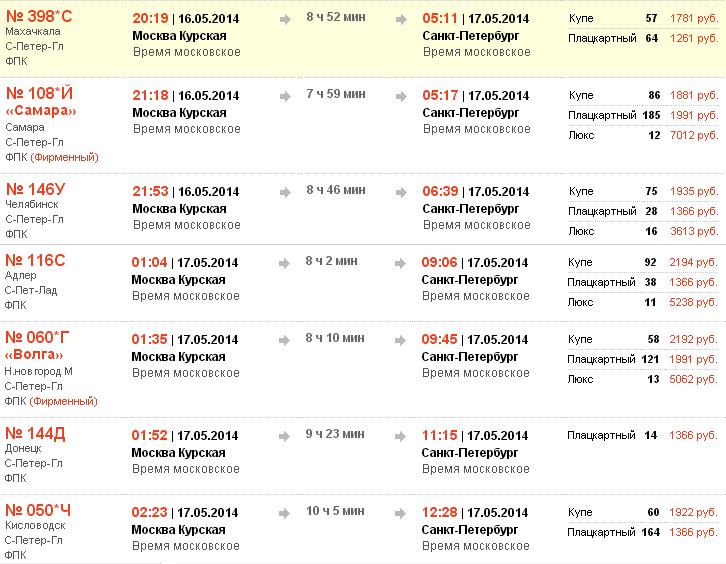Image resolution: width=726 pixels, height=564 pixels.
Task: Choose Купе fare 1781 руб.
Action: click(694, 19)
